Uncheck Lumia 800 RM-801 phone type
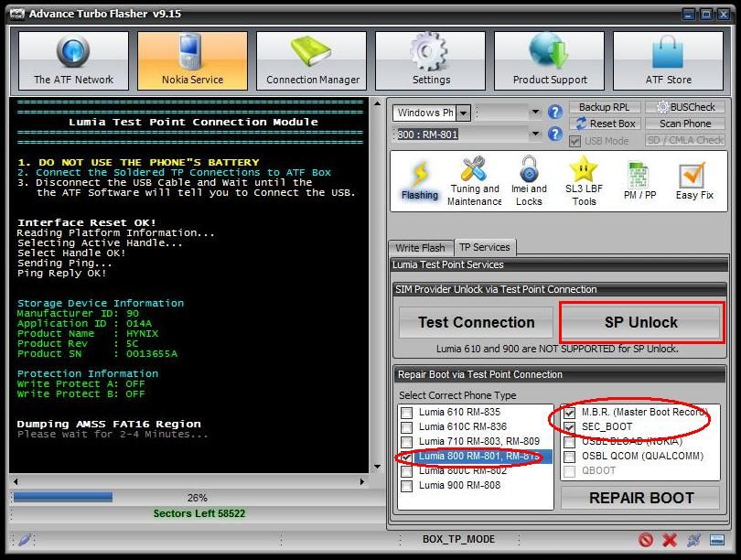 (406, 457)
